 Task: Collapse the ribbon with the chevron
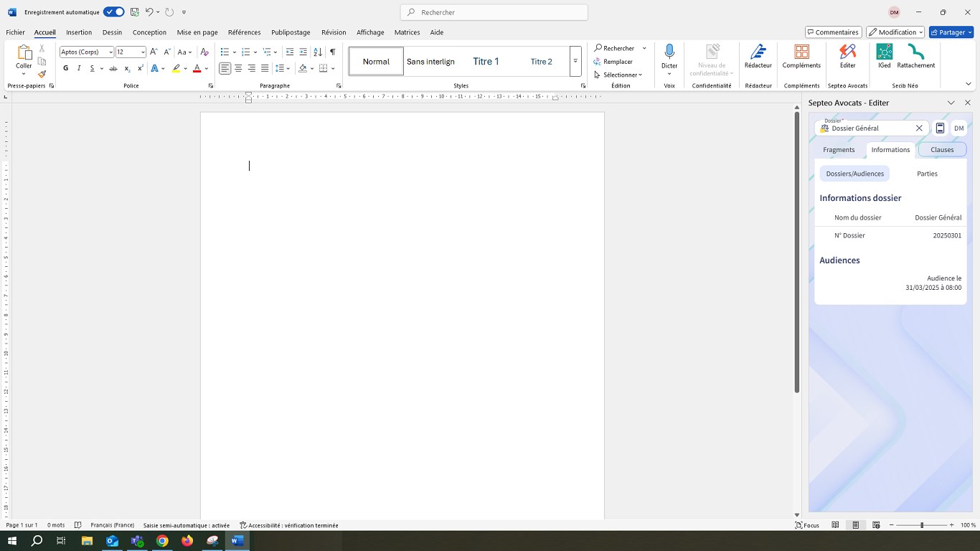[x=968, y=85]
